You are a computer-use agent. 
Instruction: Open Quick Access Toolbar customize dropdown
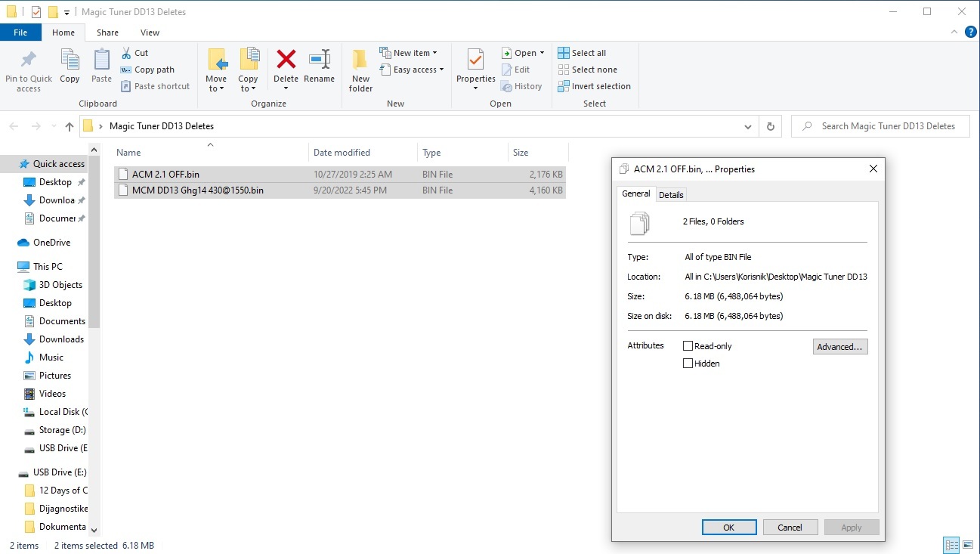(x=67, y=12)
